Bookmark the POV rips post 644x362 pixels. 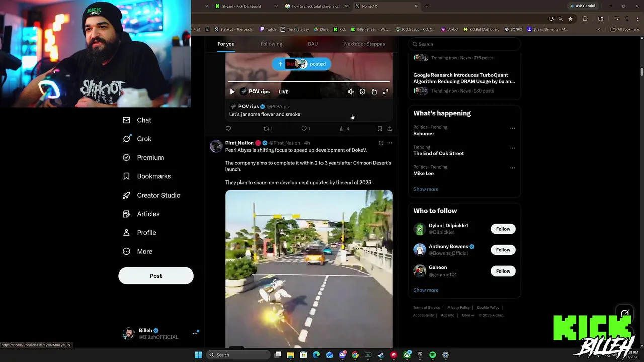pyautogui.click(x=380, y=129)
